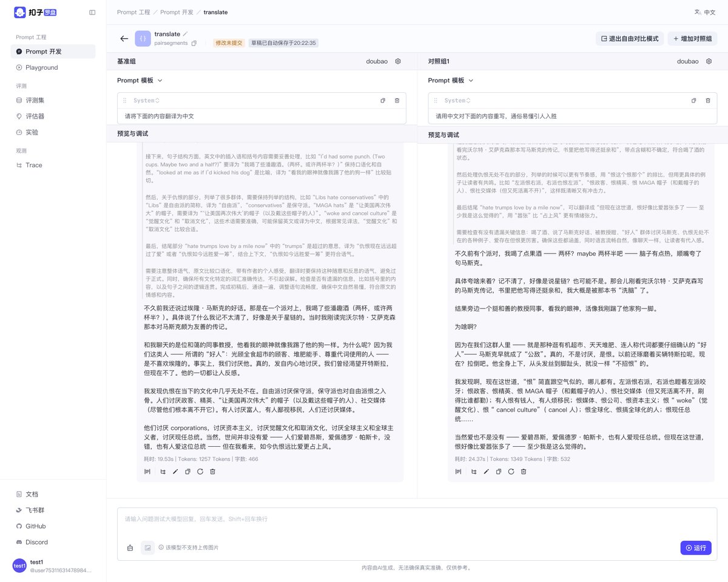Viewport: 728px width, 582px height.
Task: Click the first icon under the 基准组 reply
Action: point(147,471)
